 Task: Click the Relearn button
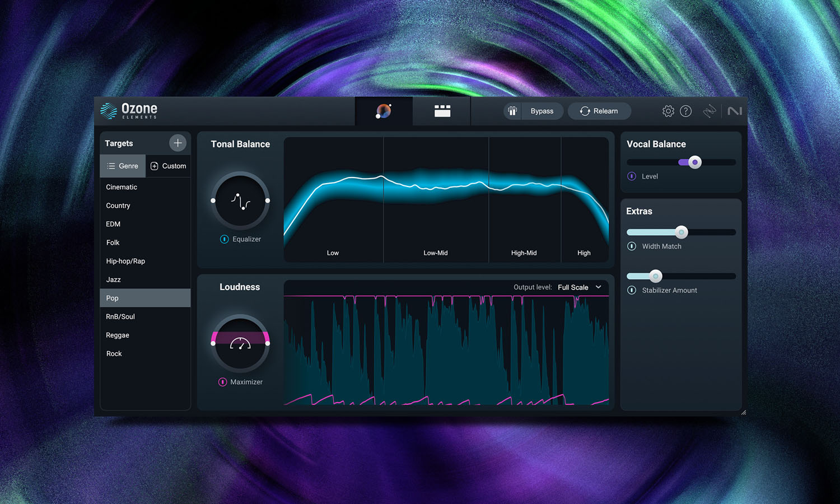(599, 111)
